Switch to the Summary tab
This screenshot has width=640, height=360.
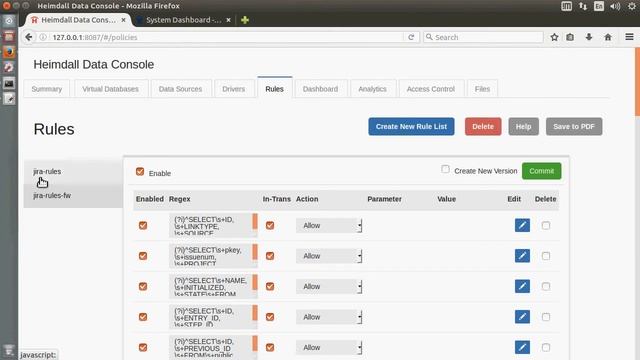pos(47,89)
